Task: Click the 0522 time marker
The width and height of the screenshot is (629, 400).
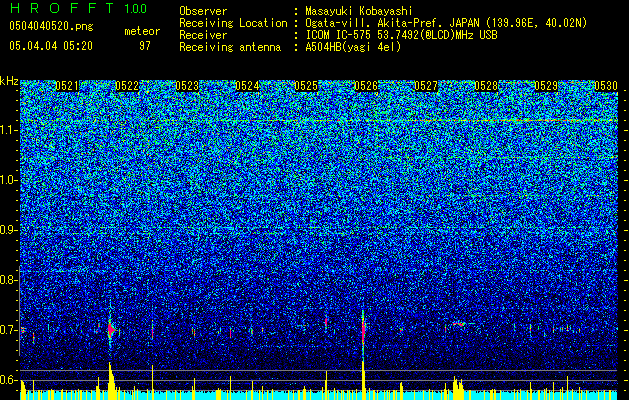Action: click(127, 86)
